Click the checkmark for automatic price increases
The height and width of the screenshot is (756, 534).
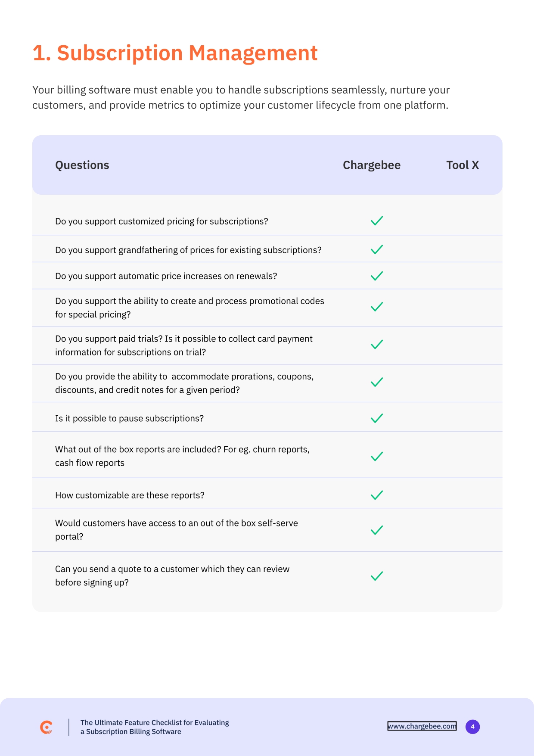click(377, 276)
